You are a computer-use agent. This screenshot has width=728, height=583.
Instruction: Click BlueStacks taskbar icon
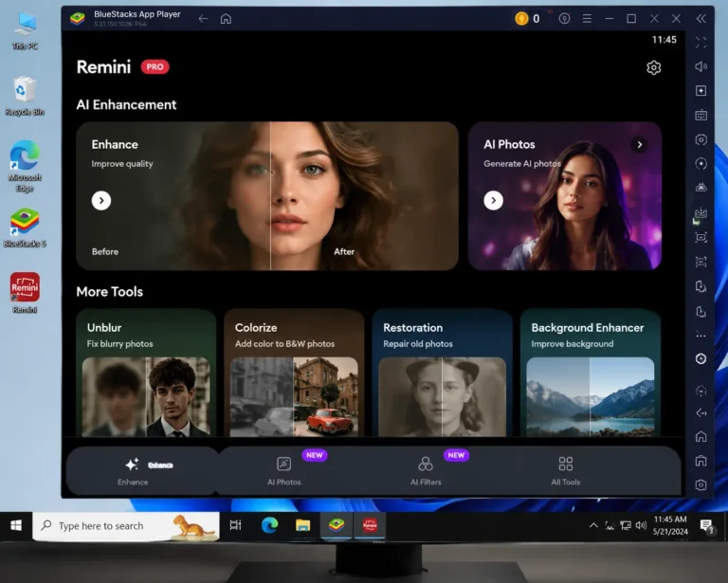337,525
